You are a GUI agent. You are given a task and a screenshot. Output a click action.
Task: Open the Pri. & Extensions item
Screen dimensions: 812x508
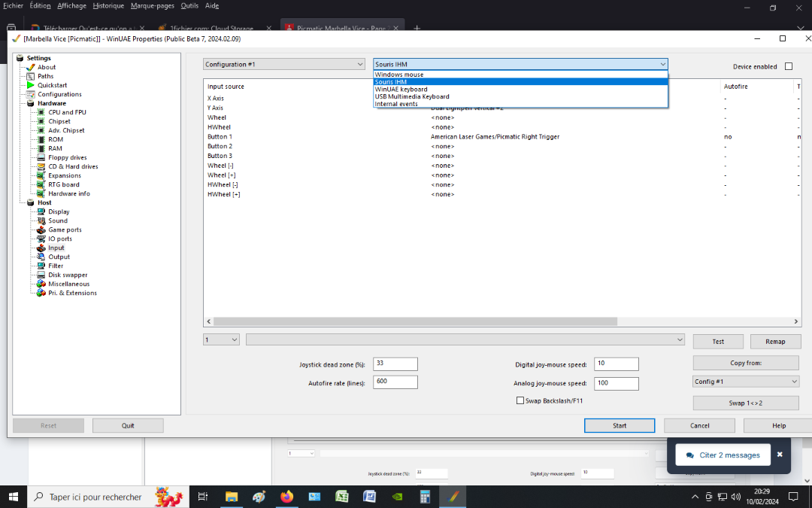pos(71,293)
